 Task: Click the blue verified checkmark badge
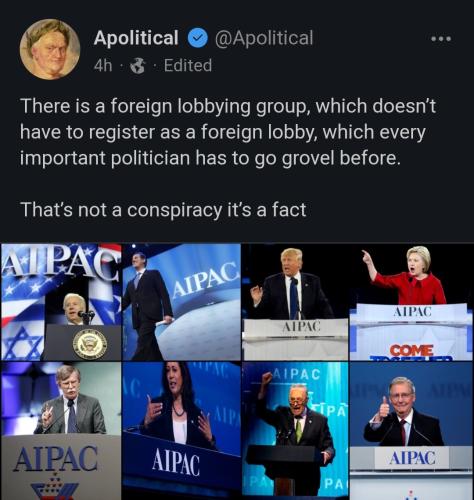pyautogui.click(x=198, y=38)
